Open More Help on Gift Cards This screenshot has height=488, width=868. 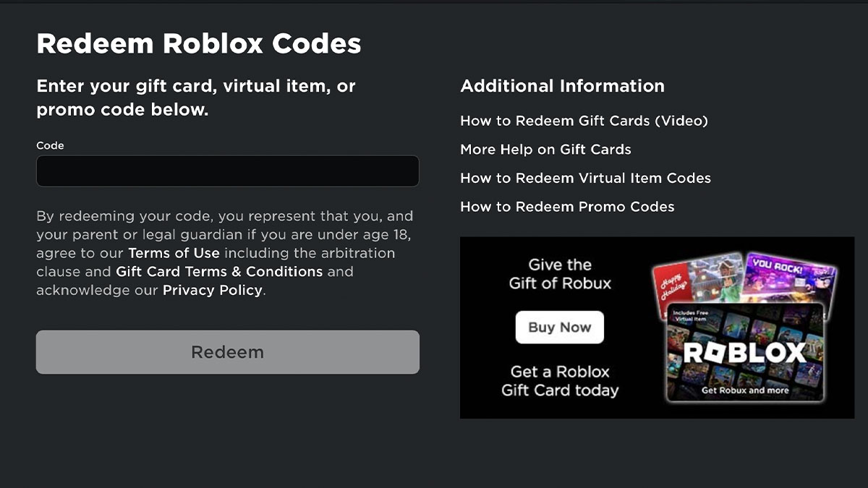tap(545, 150)
